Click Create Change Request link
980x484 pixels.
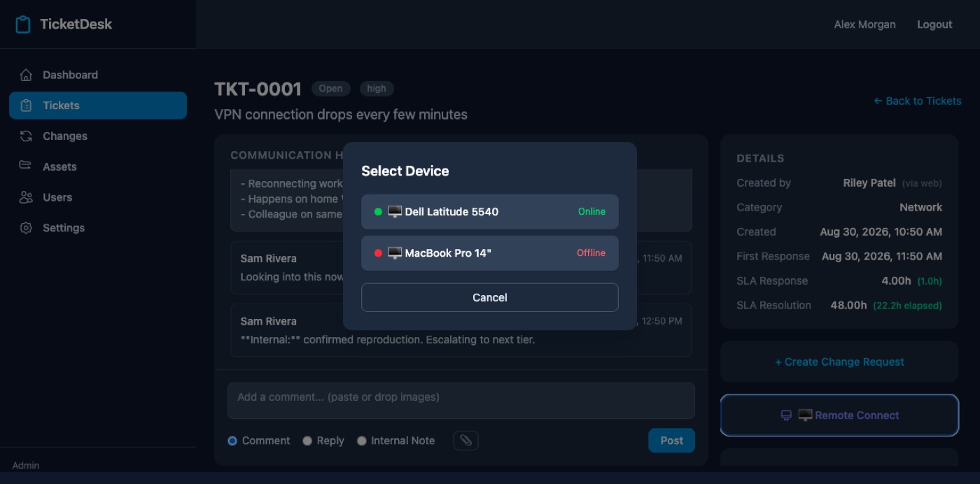(839, 362)
